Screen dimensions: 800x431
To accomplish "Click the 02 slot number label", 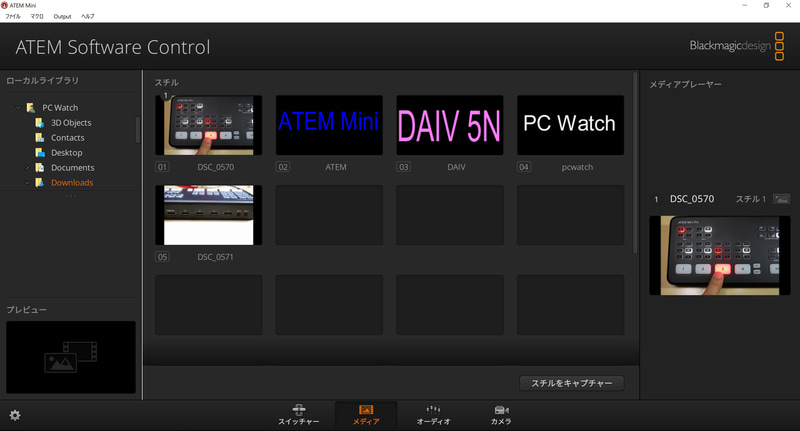I will coord(283,167).
